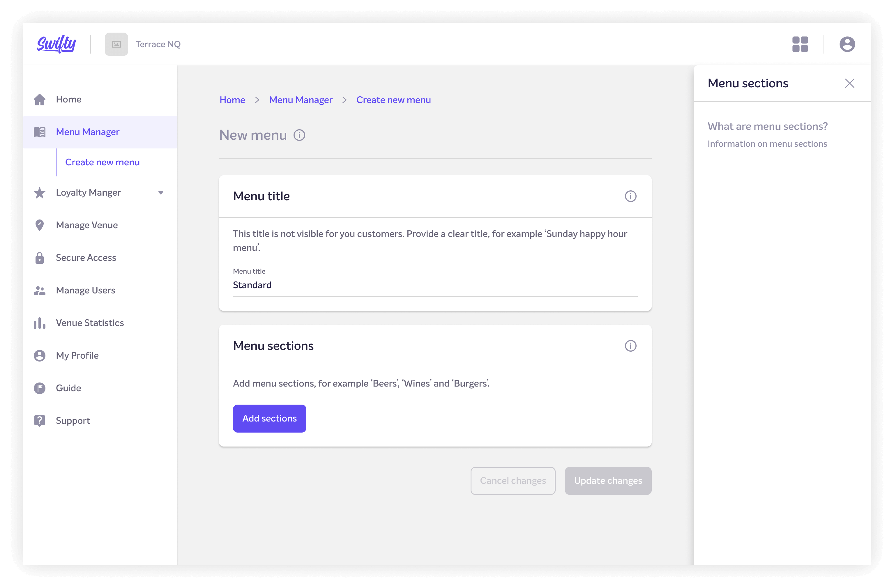
Task: Click the venue image placeholder thumbnail
Action: point(116,44)
